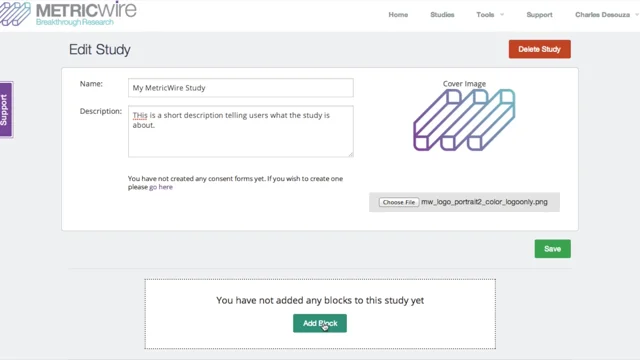
Task: Click the description textarea resize handle
Action: tap(351, 154)
